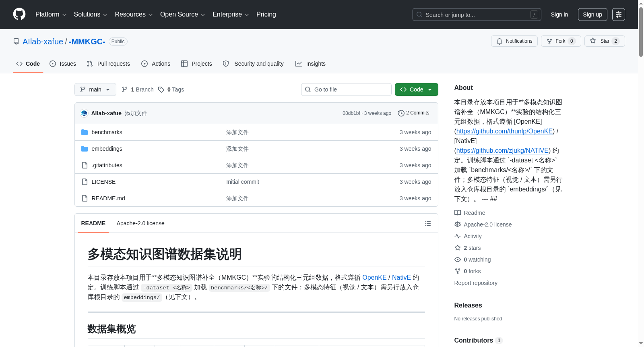This screenshot has height=347, width=644.
Task: Expand the Resources menu
Action: pyautogui.click(x=134, y=15)
